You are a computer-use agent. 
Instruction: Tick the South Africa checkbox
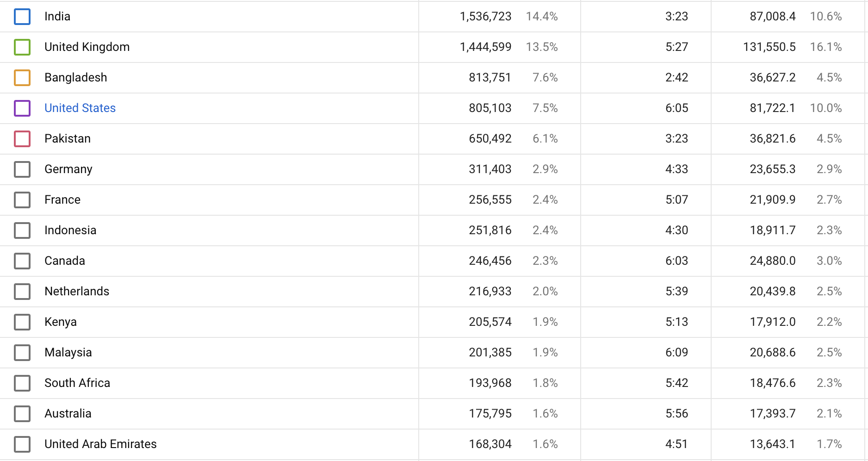22,383
